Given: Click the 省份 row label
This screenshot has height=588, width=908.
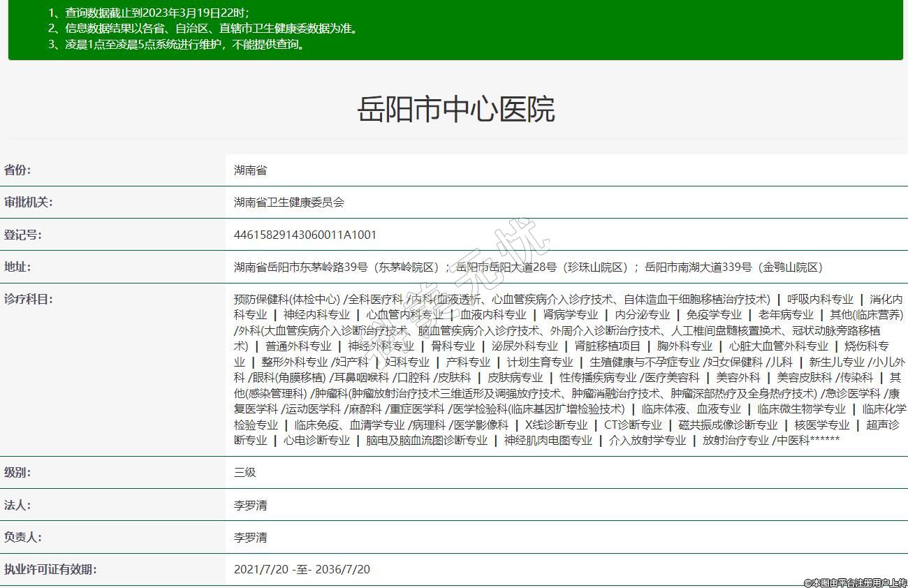Looking at the screenshot, I should [x=17, y=170].
